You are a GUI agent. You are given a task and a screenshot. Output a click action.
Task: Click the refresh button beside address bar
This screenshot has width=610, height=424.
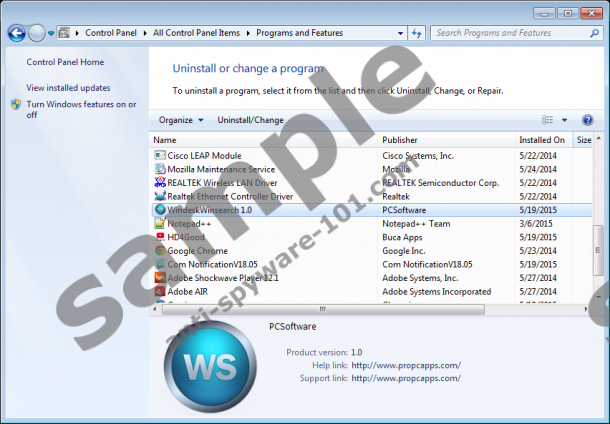416,33
